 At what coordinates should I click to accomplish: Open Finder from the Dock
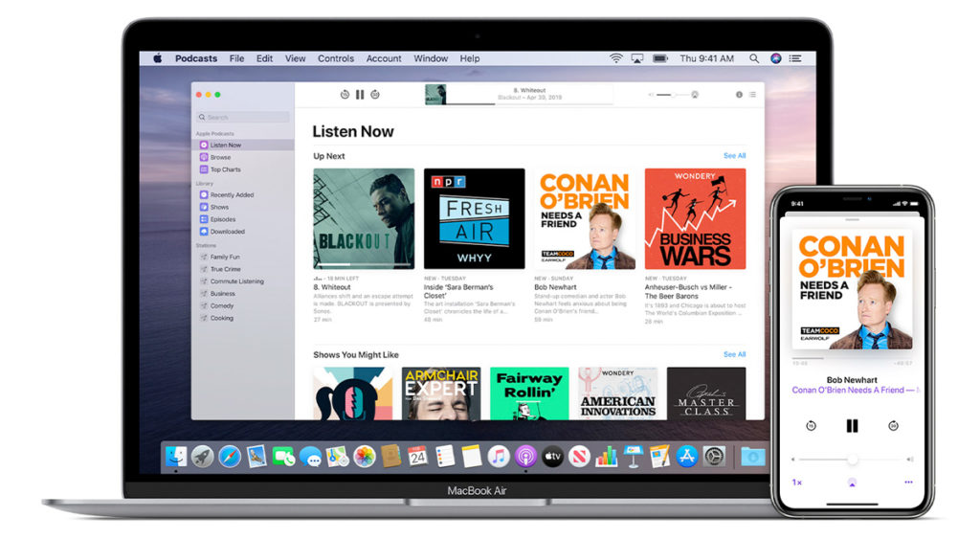[x=176, y=457]
